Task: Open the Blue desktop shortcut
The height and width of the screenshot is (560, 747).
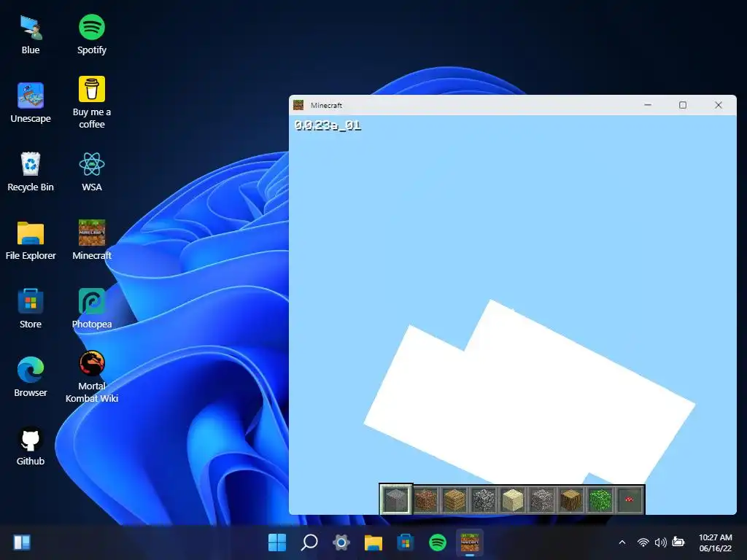Action: pos(31,35)
